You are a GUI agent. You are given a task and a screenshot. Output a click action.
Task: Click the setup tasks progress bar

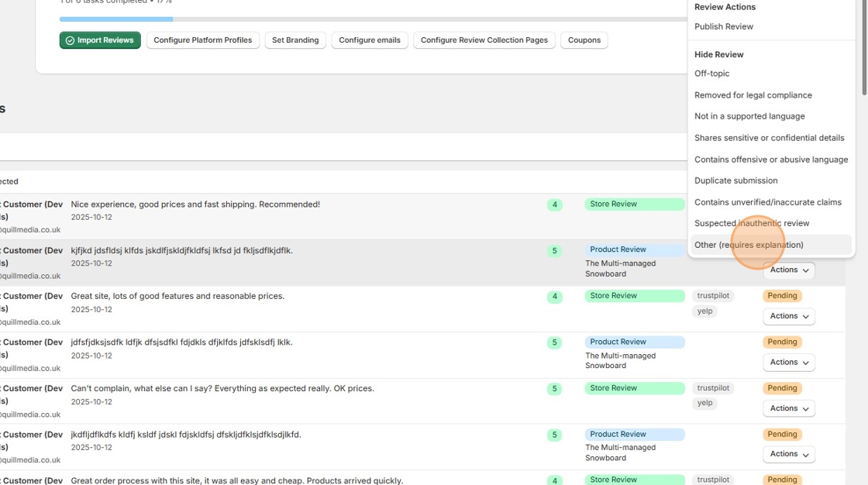point(373,19)
